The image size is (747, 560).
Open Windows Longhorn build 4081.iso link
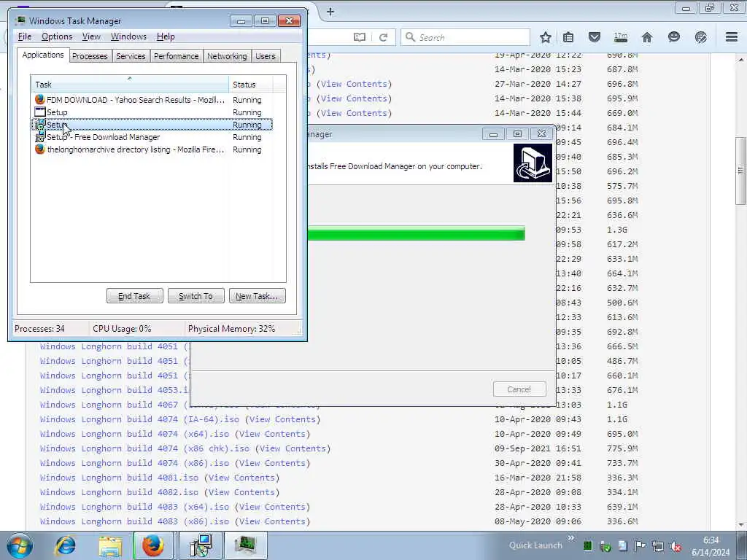[x=119, y=478]
